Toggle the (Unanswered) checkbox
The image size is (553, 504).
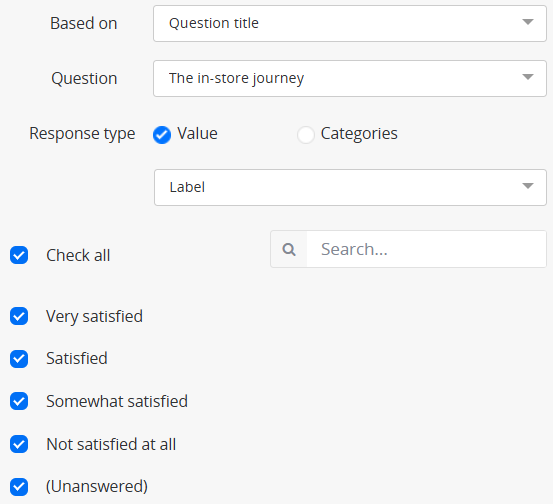(x=19, y=487)
